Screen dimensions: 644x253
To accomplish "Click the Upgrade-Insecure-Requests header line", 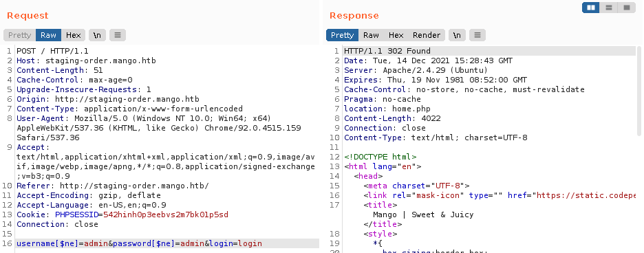I will [84, 89].
